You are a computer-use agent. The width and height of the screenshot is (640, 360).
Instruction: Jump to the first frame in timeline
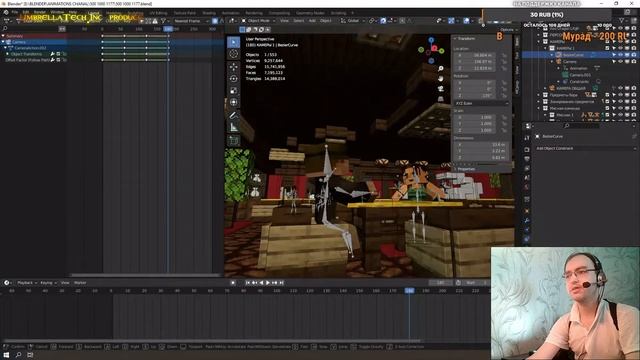tap(248, 282)
